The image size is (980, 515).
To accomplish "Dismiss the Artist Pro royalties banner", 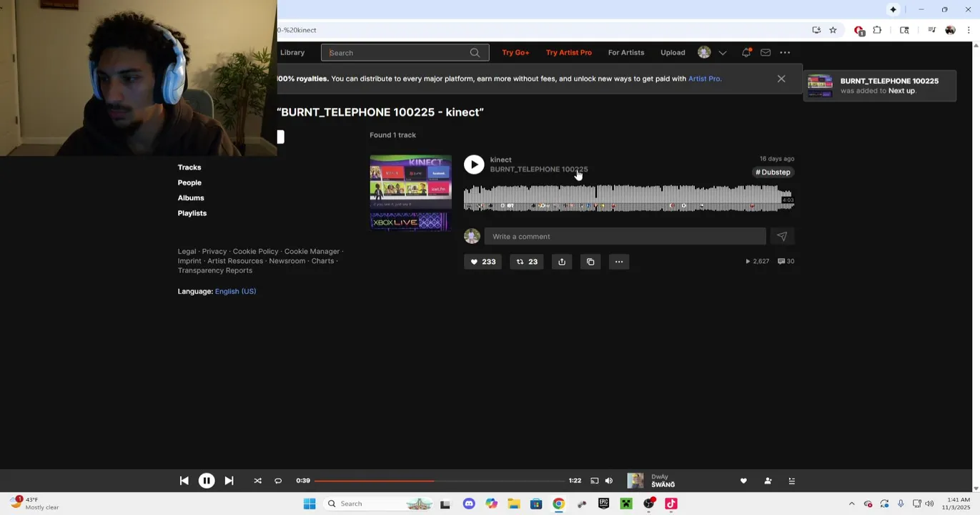I will coord(781,79).
